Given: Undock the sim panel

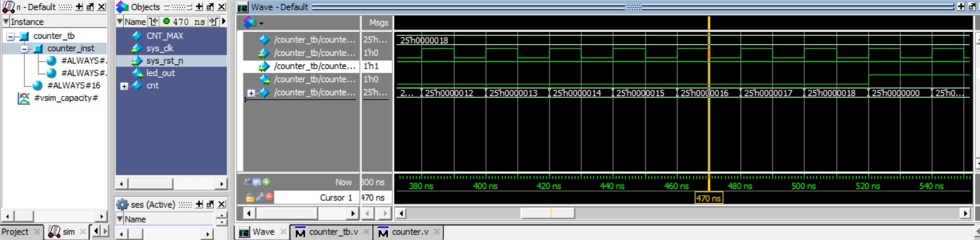Looking at the screenshot, I should pyautogui.click(x=90, y=7).
